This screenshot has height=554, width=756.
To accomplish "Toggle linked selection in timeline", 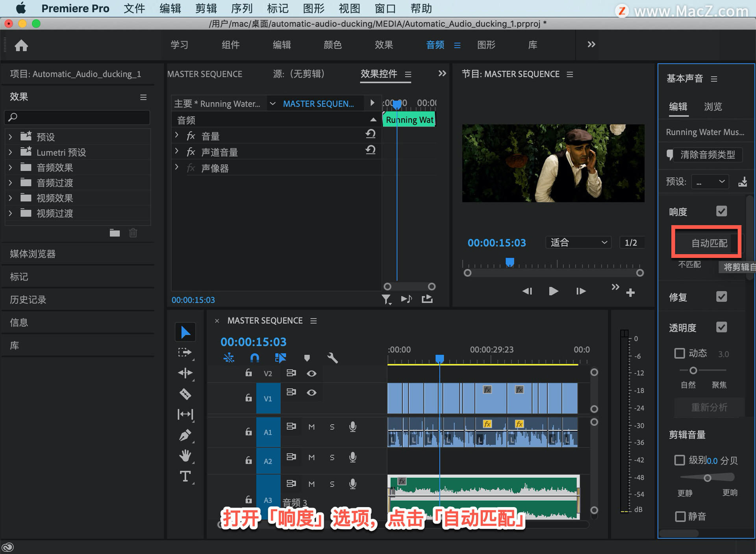I will [x=280, y=358].
